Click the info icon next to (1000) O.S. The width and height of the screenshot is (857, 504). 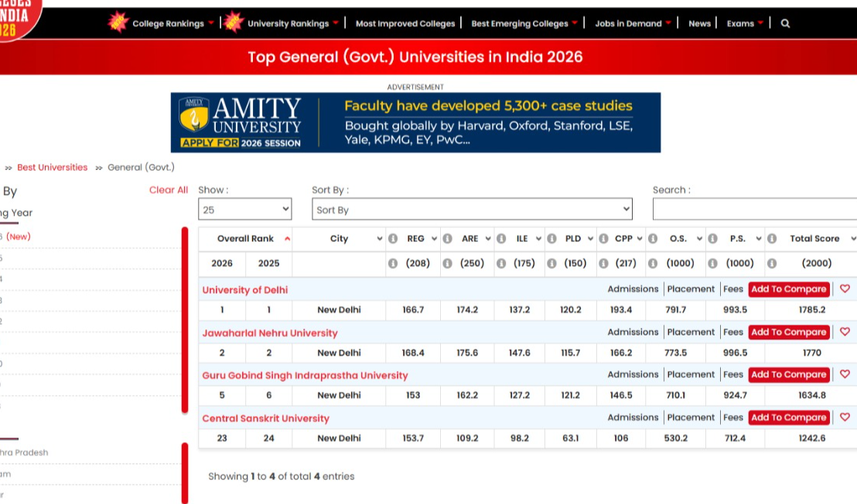click(653, 263)
